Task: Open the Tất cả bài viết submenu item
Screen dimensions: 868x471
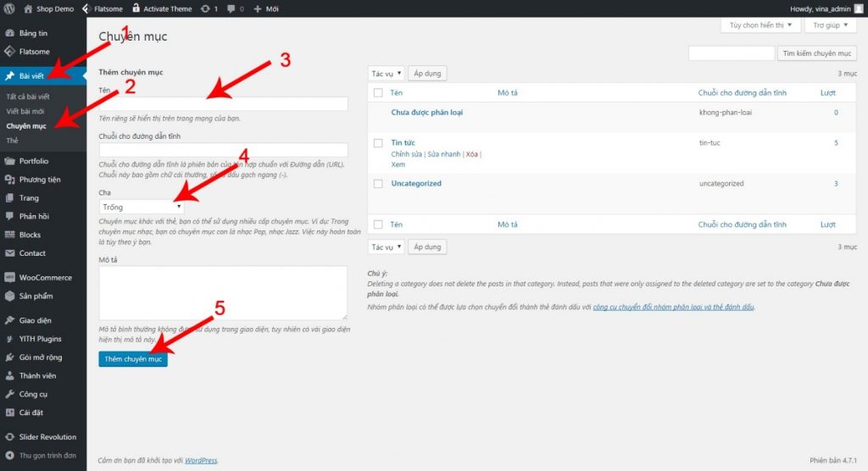Action: (x=28, y=97)
